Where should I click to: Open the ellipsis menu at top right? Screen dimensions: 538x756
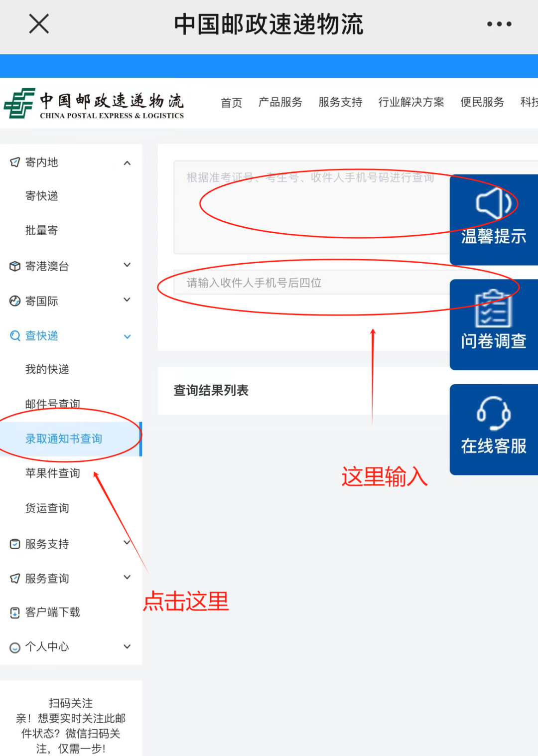pyautogui.click(x=500, y=23)
